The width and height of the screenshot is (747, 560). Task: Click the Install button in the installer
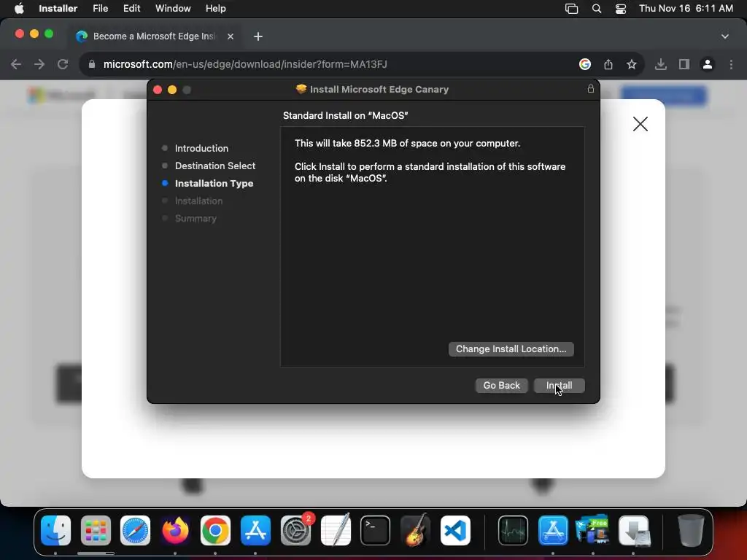pos(559,385)
